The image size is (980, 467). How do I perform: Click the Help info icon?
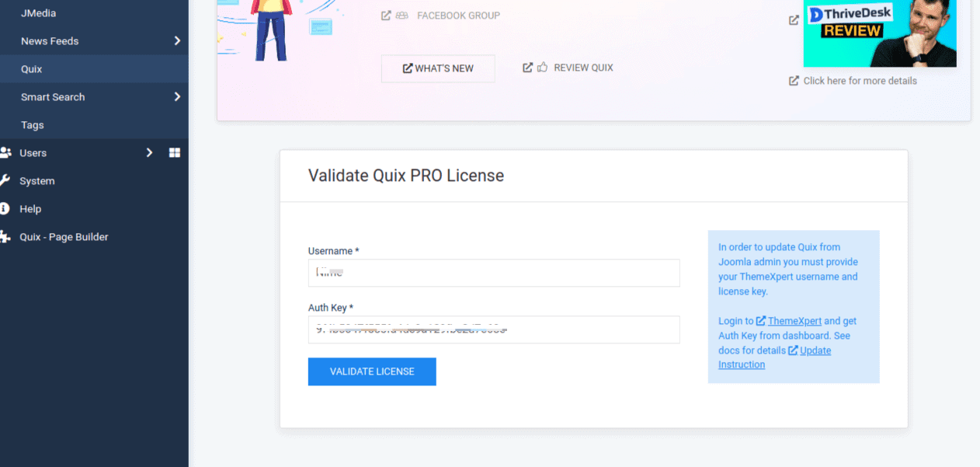(x=5, y=209)
